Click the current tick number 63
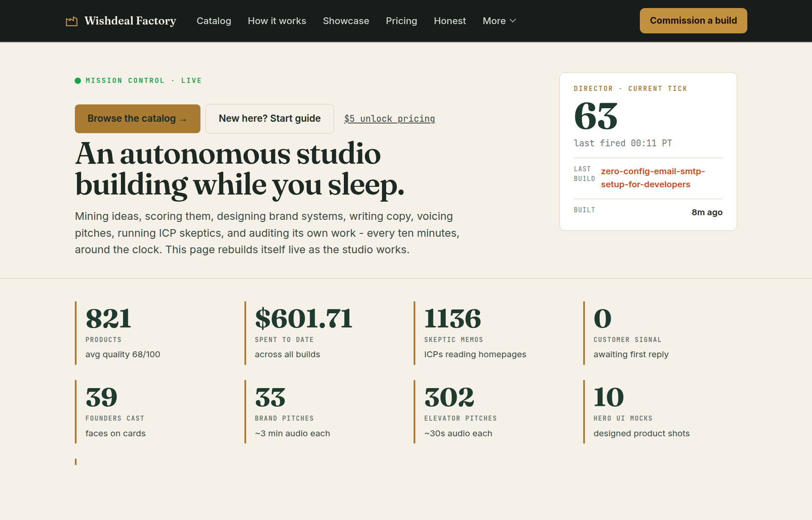812x520 pixels. [595, 116]
